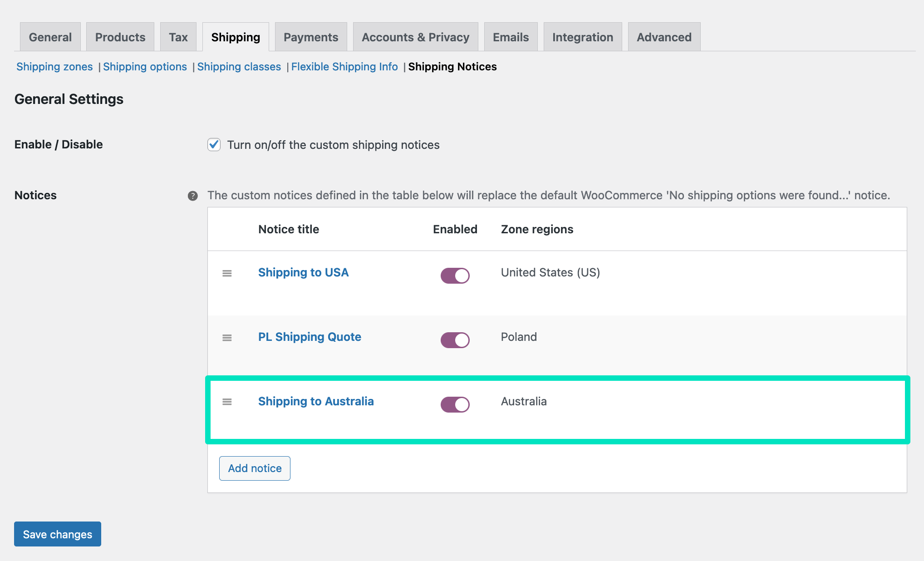Image resolution: width=924 pixels, height=561 pixels.
Task: Turn off the PL Shipping Quote toggle
Action: click(x=455, y=340)
